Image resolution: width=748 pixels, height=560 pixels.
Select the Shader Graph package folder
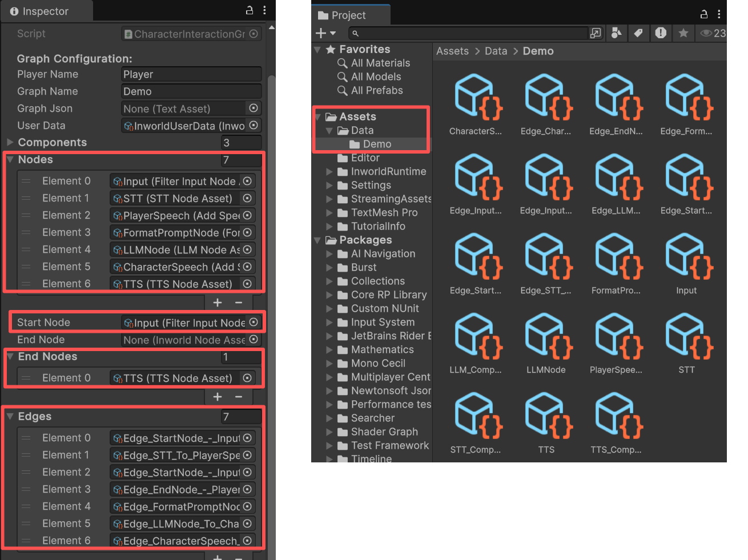tap(384, 432)
